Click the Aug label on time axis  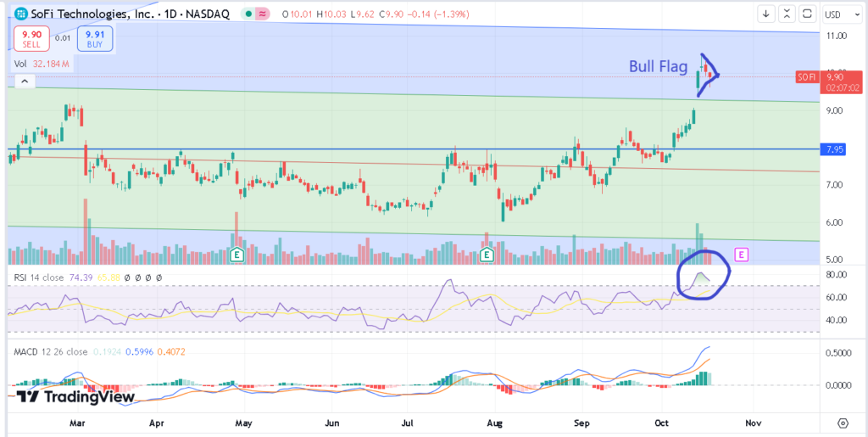click(x=495, y=423)
